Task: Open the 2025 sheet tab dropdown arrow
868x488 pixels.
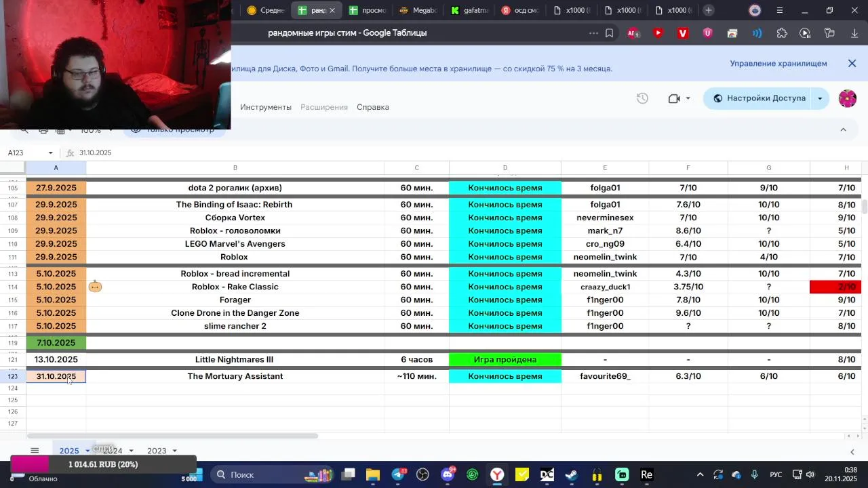Action: (87, 451)
